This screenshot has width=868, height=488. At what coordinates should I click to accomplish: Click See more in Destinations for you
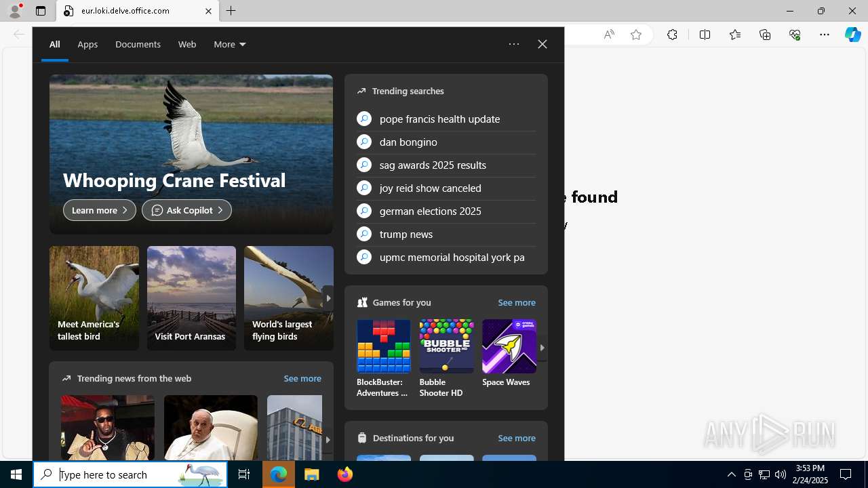coord(517,438)
